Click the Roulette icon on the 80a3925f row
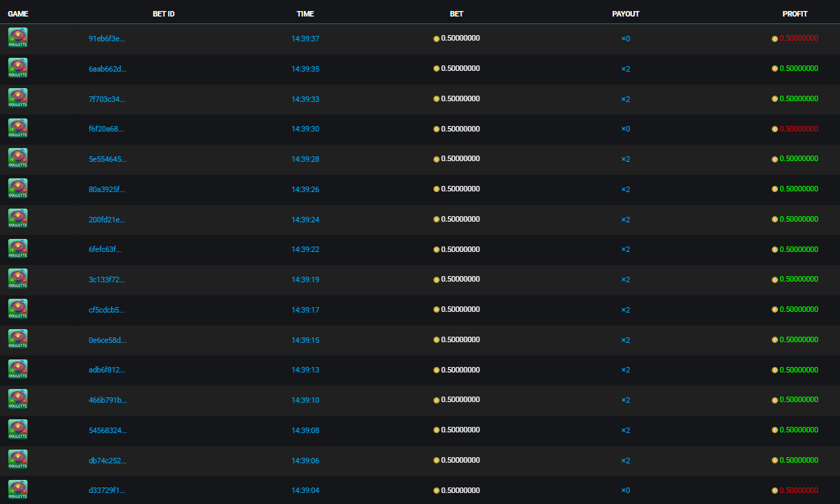This screenshot has height=504, width=840. pos(18,189)
